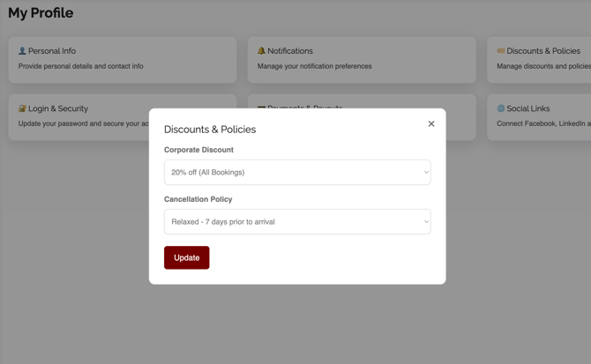Select the Login & Security card title
The width and height of the screenshot is (591, 364).
58,108
